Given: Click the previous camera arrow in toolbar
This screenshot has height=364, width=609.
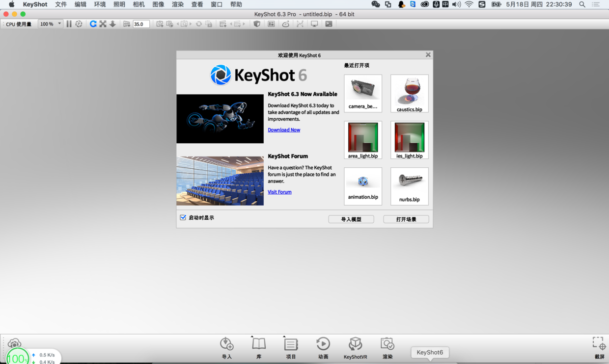Looking at the screenshot, I should 178,24.
